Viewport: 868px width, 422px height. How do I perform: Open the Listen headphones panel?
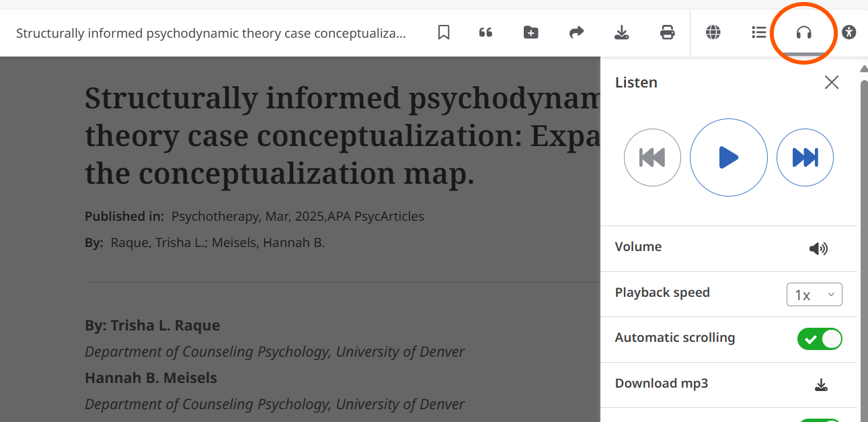click(x=803, y=32)
